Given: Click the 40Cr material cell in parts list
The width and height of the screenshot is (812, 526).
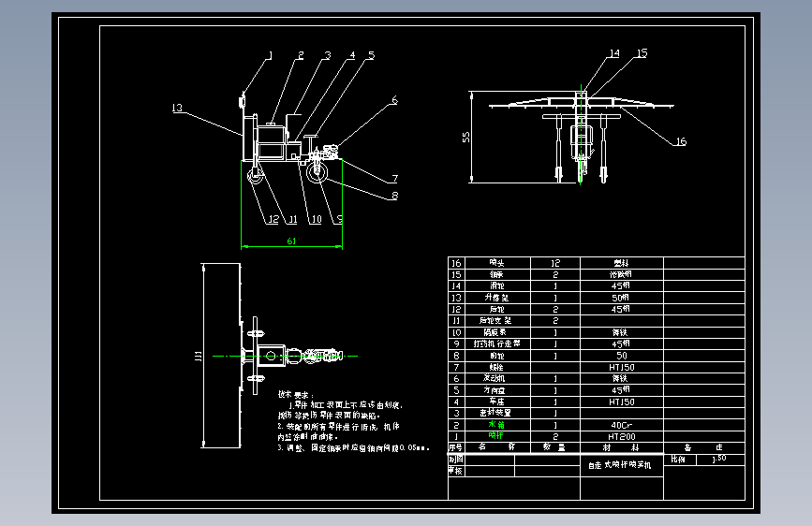Looking at the screenshot, I should pyautogui.click(x=622, y=425).
